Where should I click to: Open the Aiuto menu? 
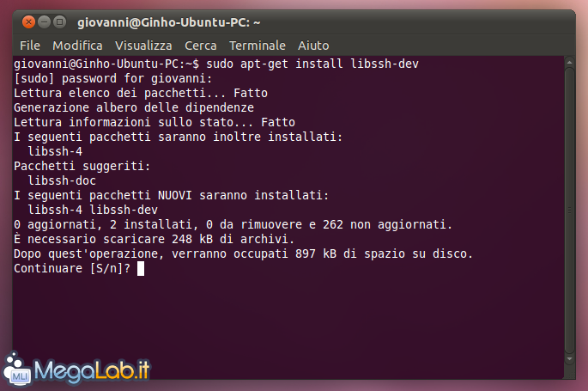click(313, 46)
